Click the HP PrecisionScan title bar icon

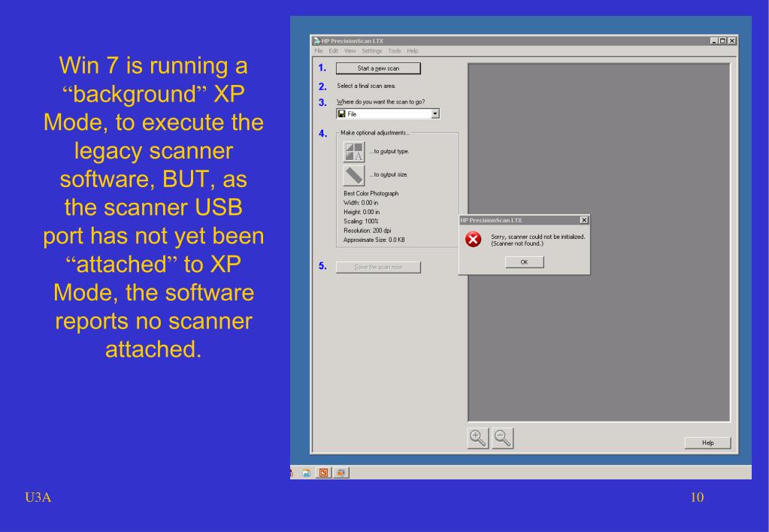coord(316,41)
